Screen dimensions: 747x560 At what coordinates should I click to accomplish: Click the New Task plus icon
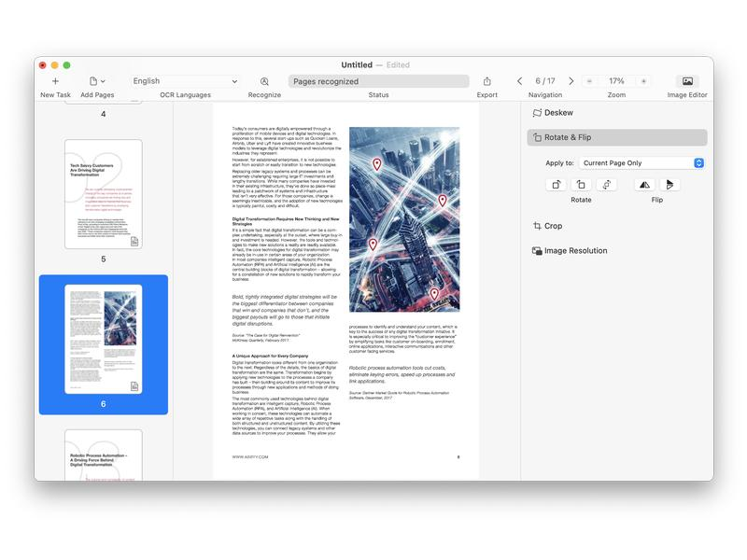pos(55,81)
